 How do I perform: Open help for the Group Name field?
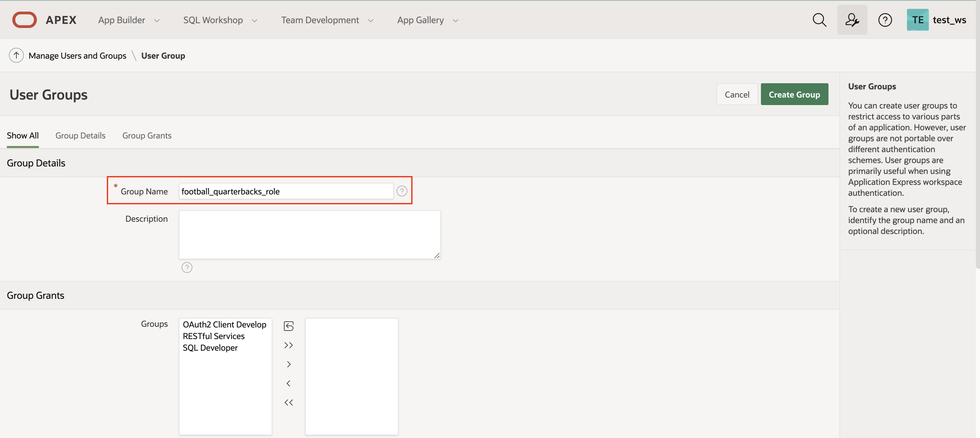[402, 191]
